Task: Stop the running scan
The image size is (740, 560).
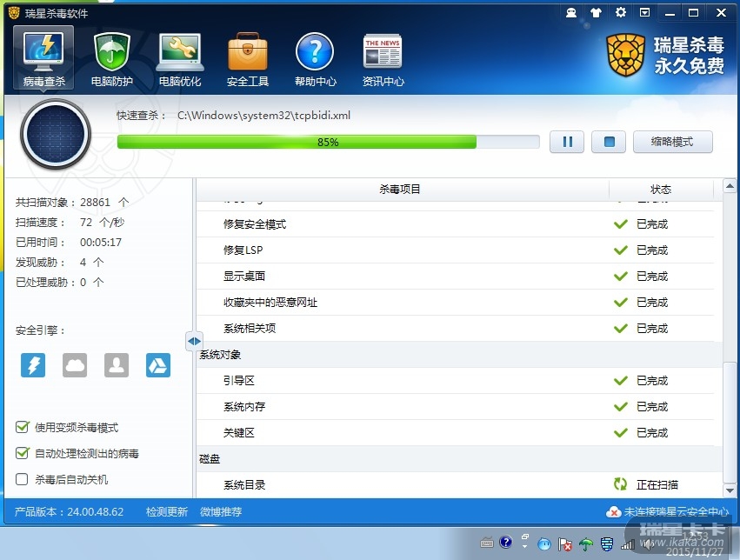Action: coord(609,142)
